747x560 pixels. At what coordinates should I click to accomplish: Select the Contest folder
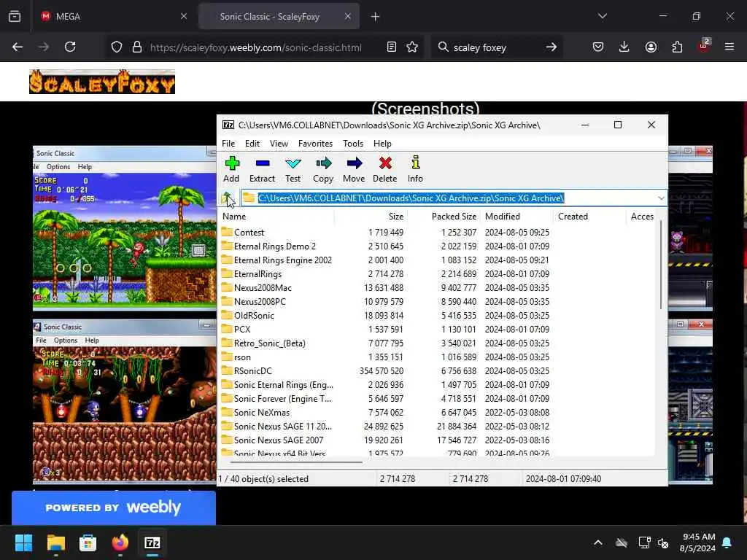point(249,233)
